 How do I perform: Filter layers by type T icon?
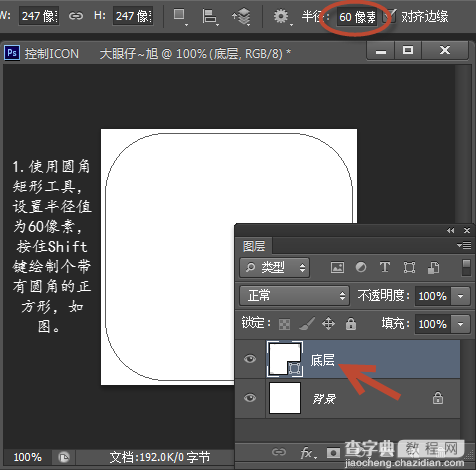385,267
